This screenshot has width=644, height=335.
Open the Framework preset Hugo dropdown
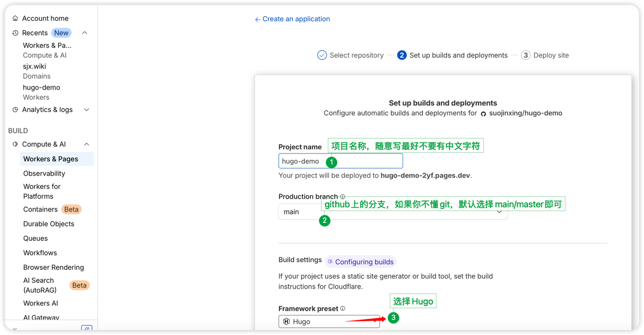329,322
